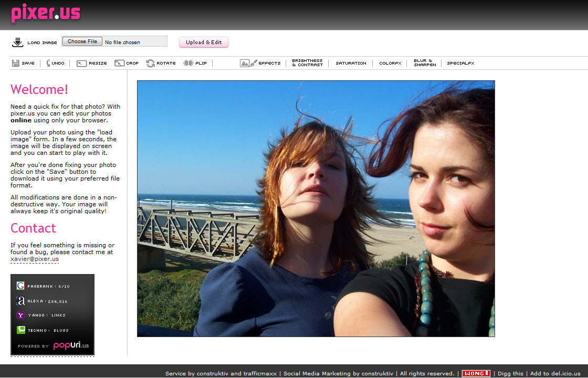Click the photo of two women

[x=316, y=208]
